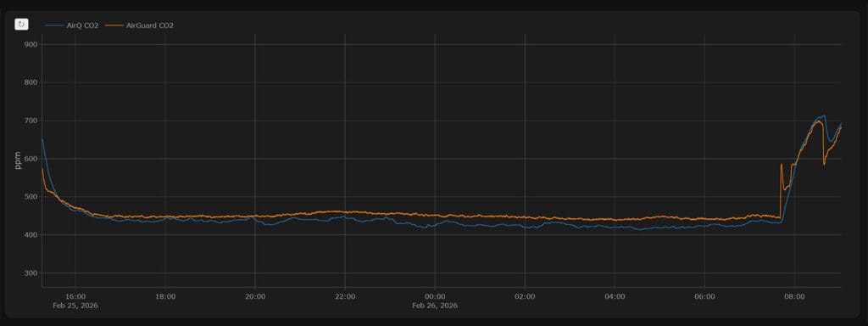Click the Feb 25, 2026 date label

[75, 306]
